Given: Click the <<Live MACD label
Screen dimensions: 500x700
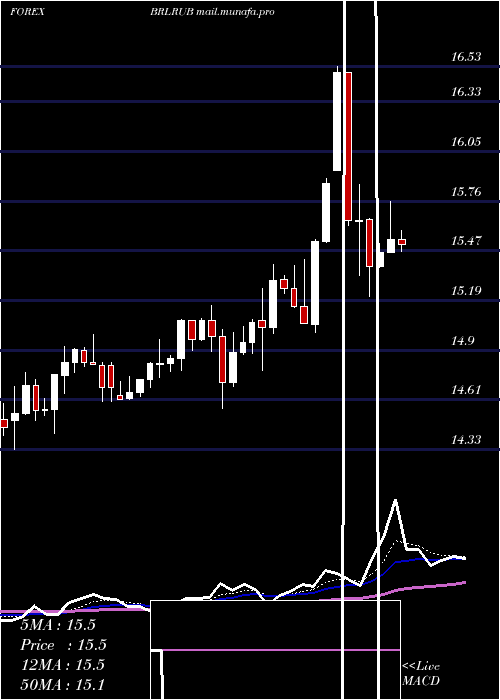Looking at the screenshot, I should click(421, 673).
